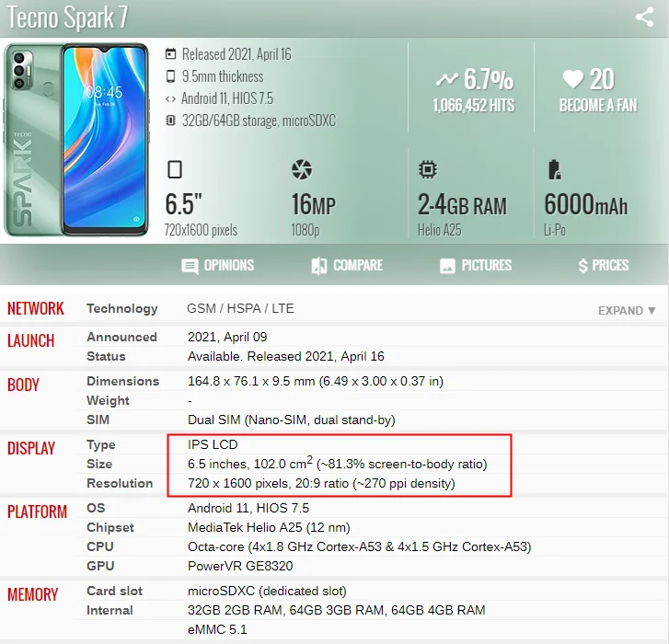Click the 'Li-Po' battery type text
The height and width of the screenshot is (644, 669).
[555, 230]
